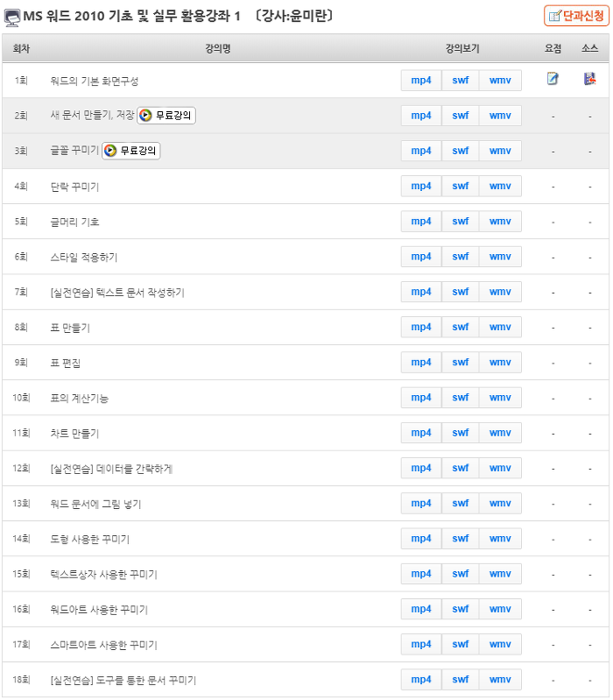Click the 무료강의 play icon on lecture 3회

click(130, 151)
